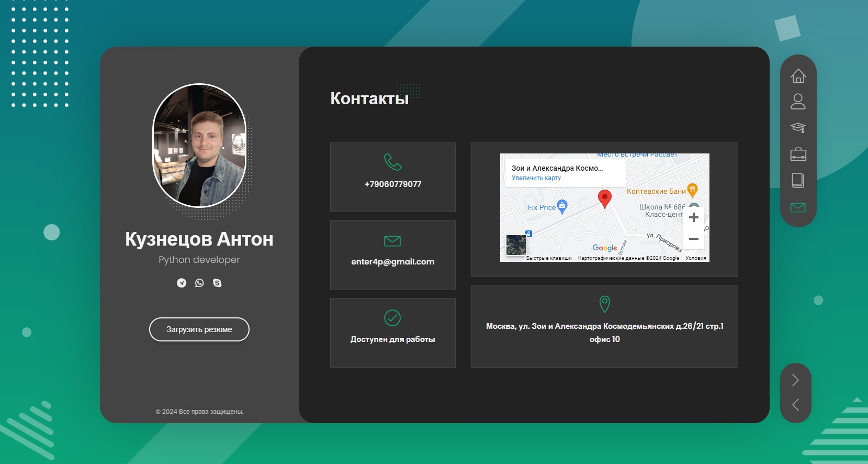Open the Education graduation cap icon
Screen dimensions: 868x464
pos(798,127)
